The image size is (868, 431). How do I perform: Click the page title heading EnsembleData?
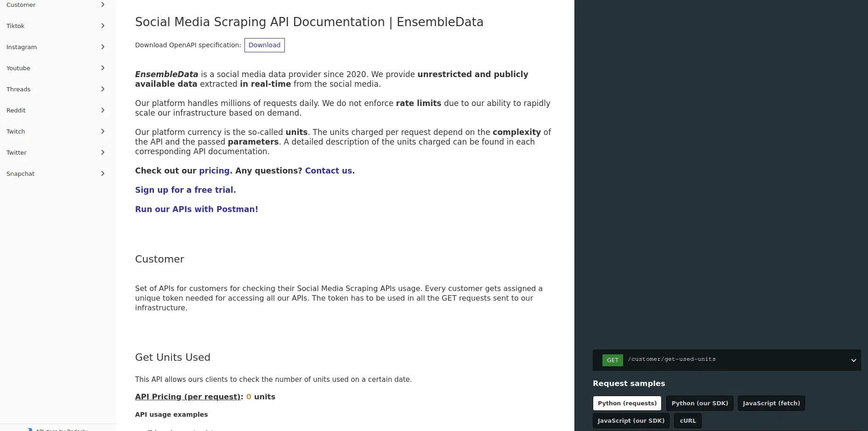(x=309, y=22)
